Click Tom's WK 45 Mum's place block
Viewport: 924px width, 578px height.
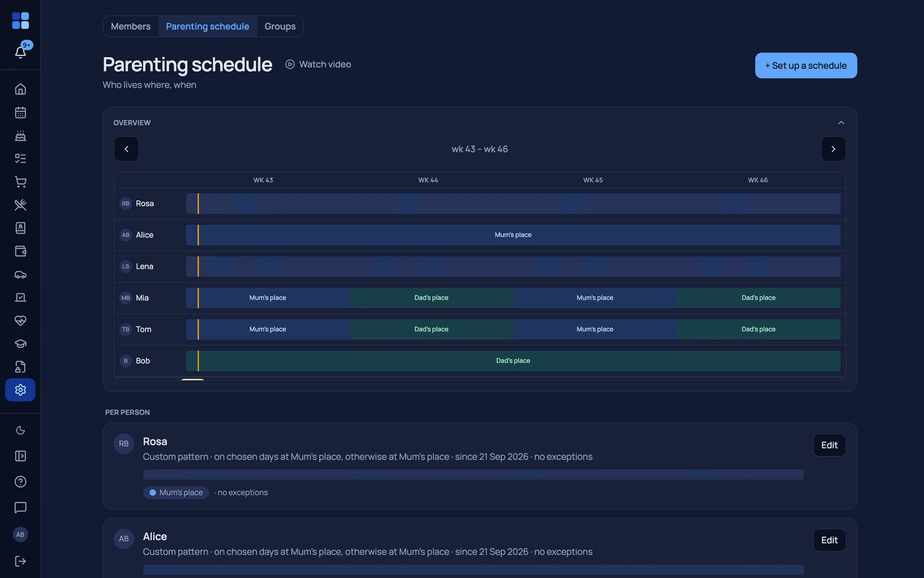click(595, 329)
